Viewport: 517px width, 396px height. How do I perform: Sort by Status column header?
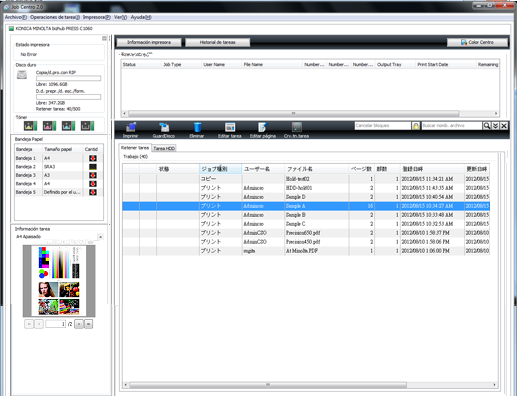tap(141, 65)
